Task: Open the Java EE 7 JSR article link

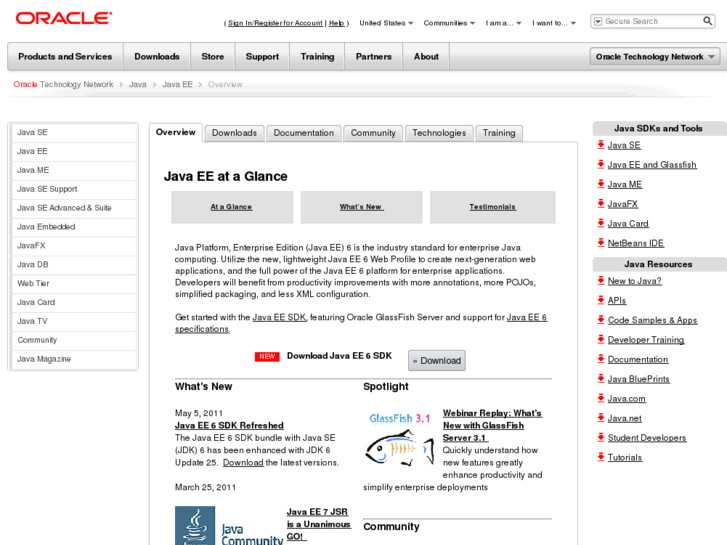Action: 319,524
